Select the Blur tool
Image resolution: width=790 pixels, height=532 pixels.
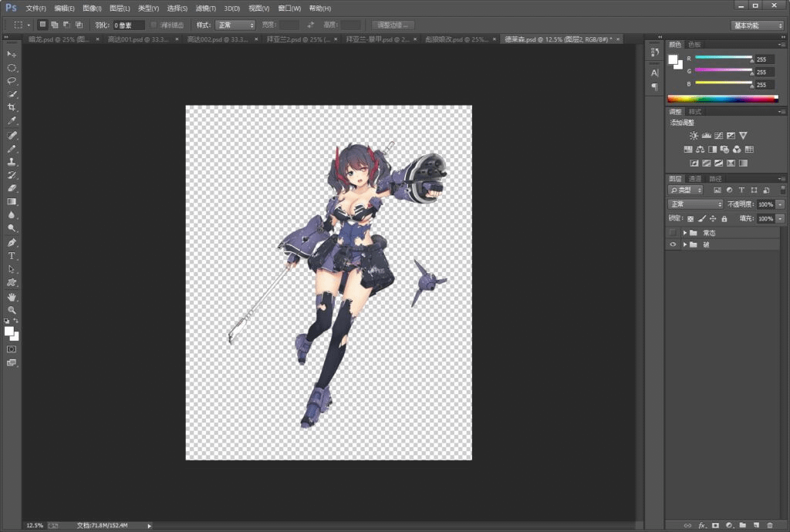tap(11, 215)
